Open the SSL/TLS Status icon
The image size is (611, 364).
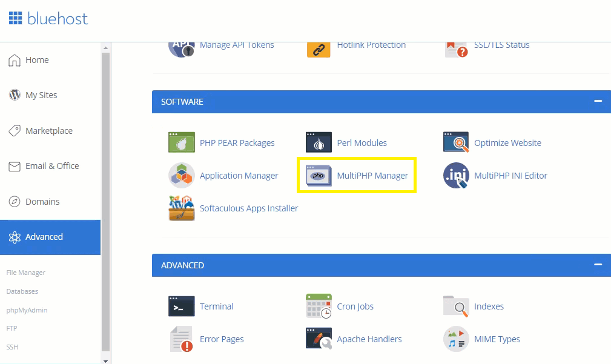pyautogui.click(x=457, y=49)
